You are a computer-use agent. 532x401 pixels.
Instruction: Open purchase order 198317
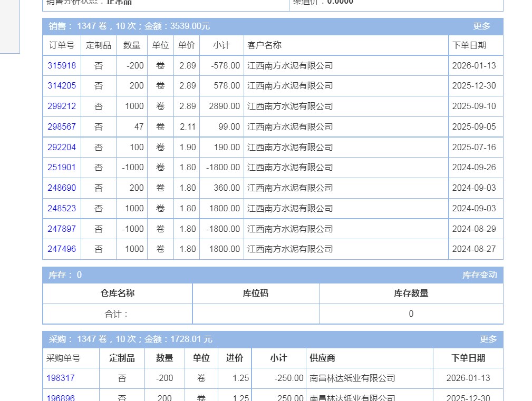[61, 378]
